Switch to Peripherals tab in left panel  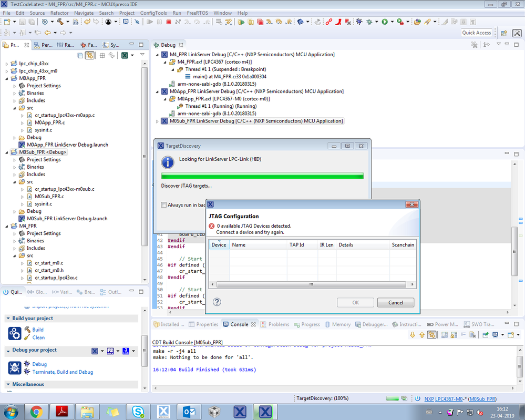pyautogui.click(x=43, y=45)
